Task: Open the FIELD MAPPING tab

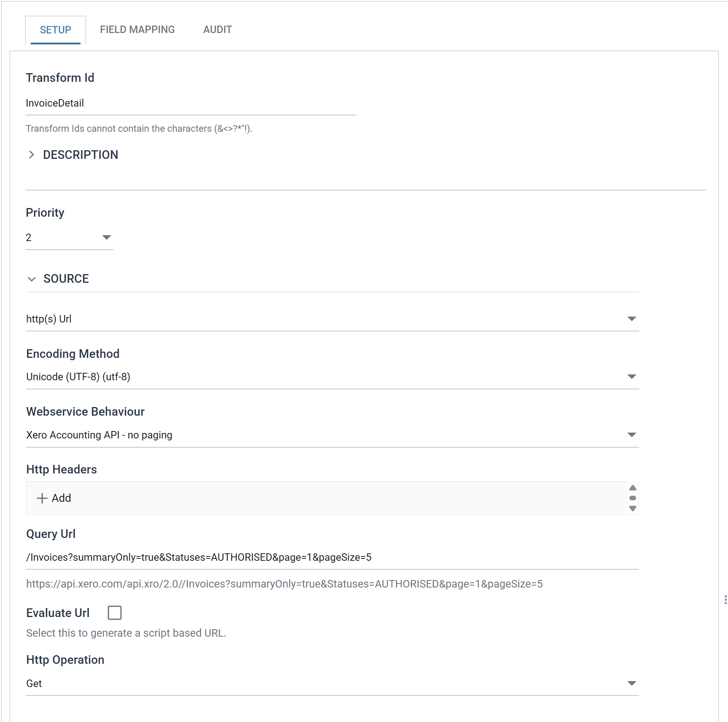Action: coord(137,29)
